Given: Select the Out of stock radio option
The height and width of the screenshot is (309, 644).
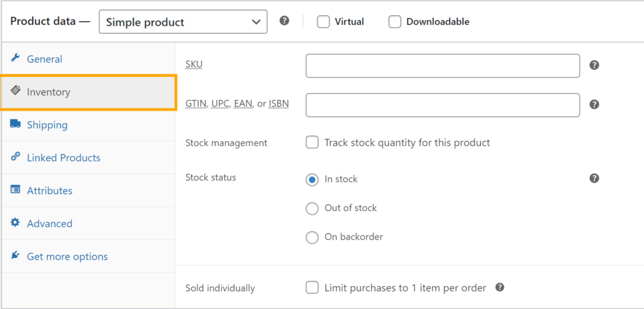Looking at the screenshot, I should (x=312, y=209).
